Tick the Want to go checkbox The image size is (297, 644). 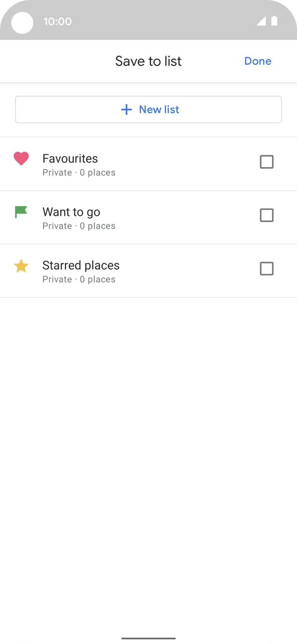point(267,215)
